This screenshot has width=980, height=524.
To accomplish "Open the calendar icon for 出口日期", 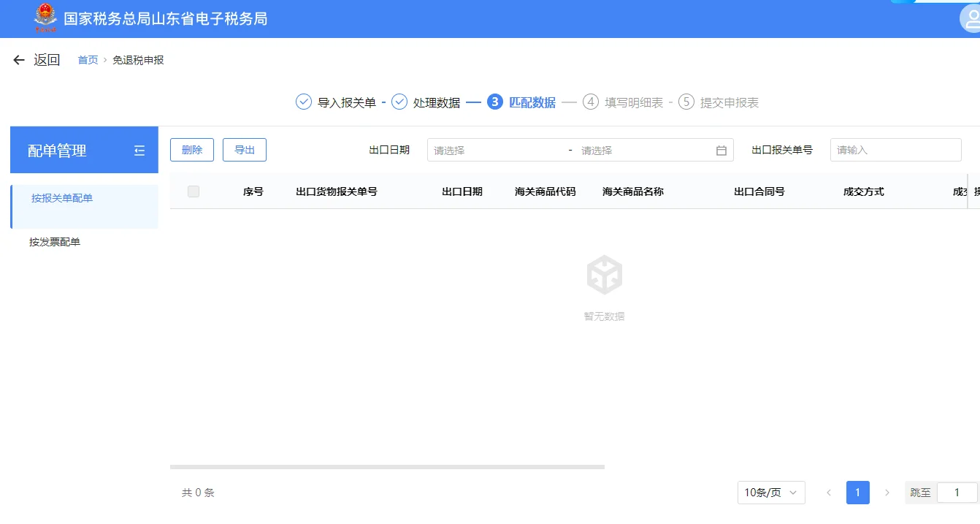I will pyautogui.click(x=721, y=150).
